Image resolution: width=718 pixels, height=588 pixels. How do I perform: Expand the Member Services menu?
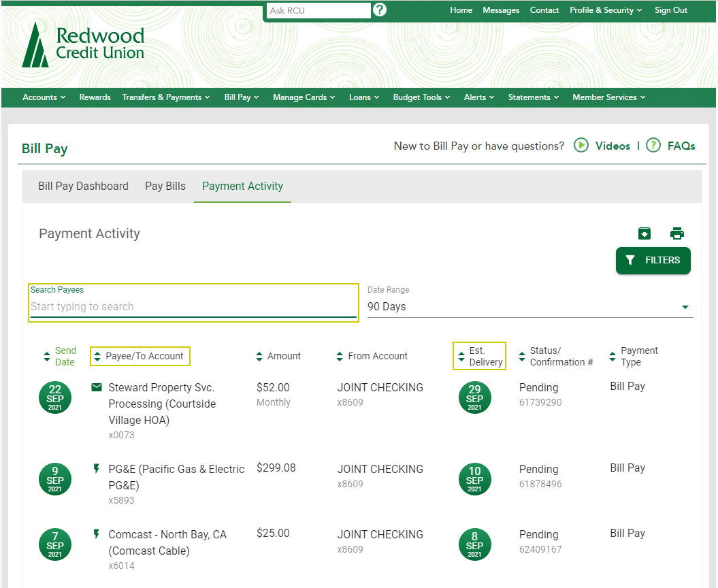[608, 97]
